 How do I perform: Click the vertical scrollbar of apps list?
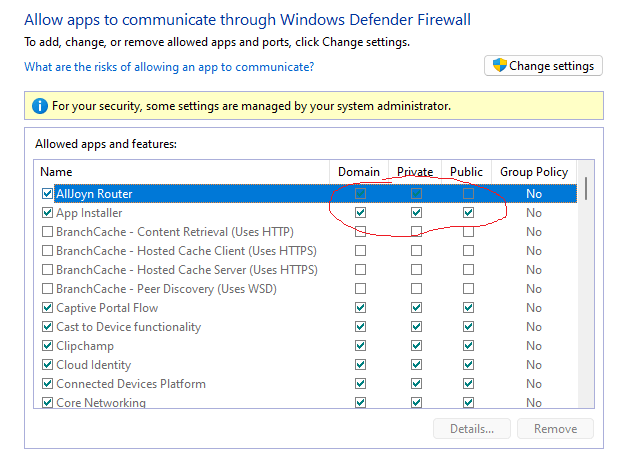coord(586,300)
